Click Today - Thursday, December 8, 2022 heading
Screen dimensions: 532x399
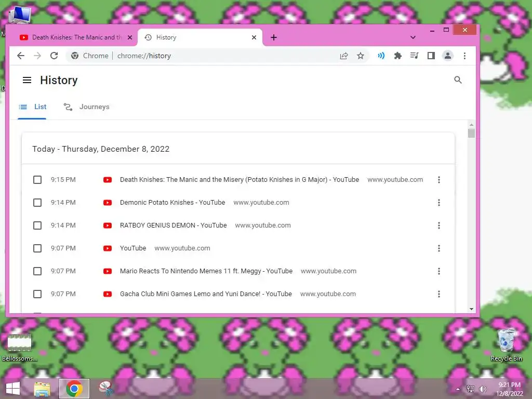(101, 149)
